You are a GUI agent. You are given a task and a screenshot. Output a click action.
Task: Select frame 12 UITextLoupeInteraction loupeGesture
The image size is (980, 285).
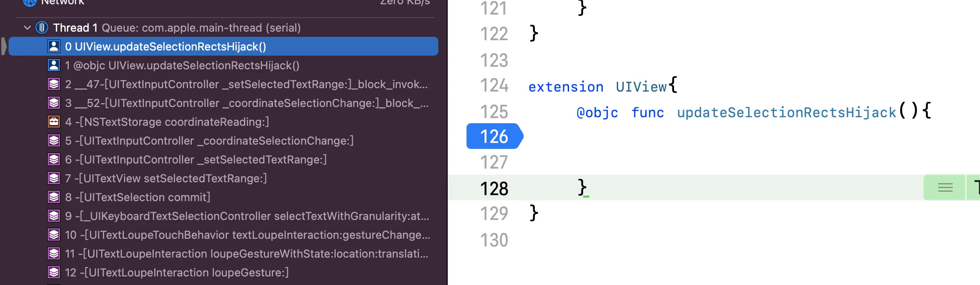(176, 273)
